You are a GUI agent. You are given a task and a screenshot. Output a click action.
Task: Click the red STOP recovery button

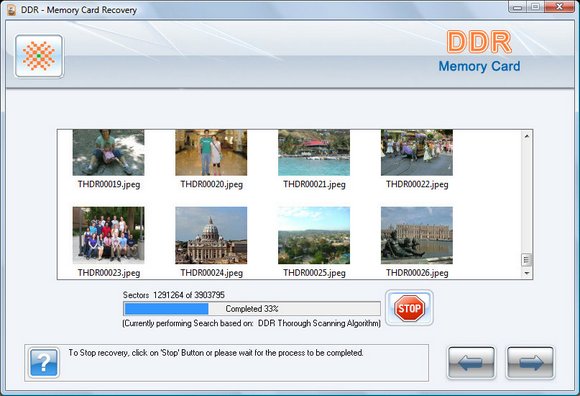tap(409, 308)
